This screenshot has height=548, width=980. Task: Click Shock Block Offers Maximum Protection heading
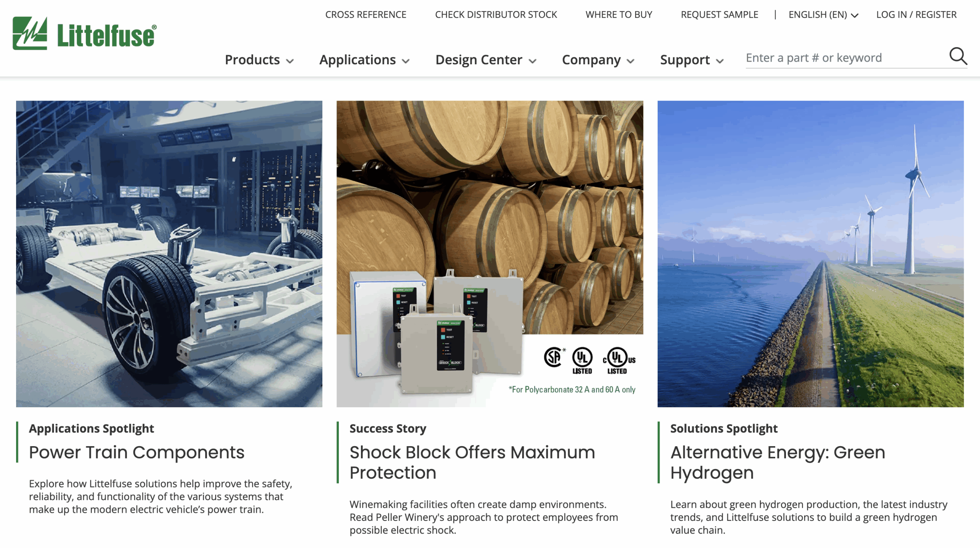coord(472,462)
